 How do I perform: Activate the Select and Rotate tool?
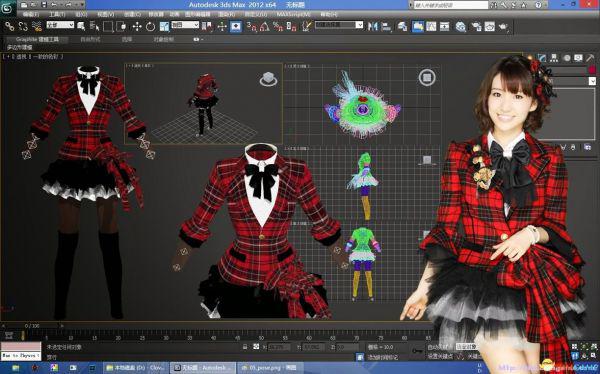150,26
